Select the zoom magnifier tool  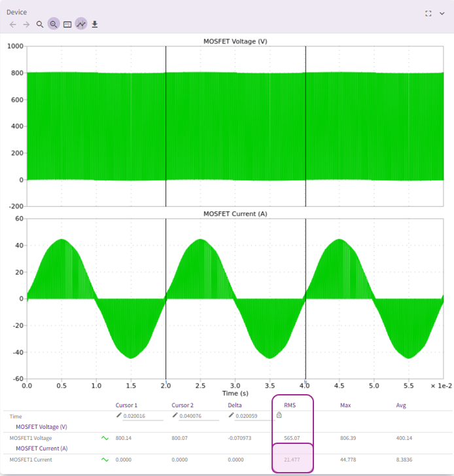[40, 24]
